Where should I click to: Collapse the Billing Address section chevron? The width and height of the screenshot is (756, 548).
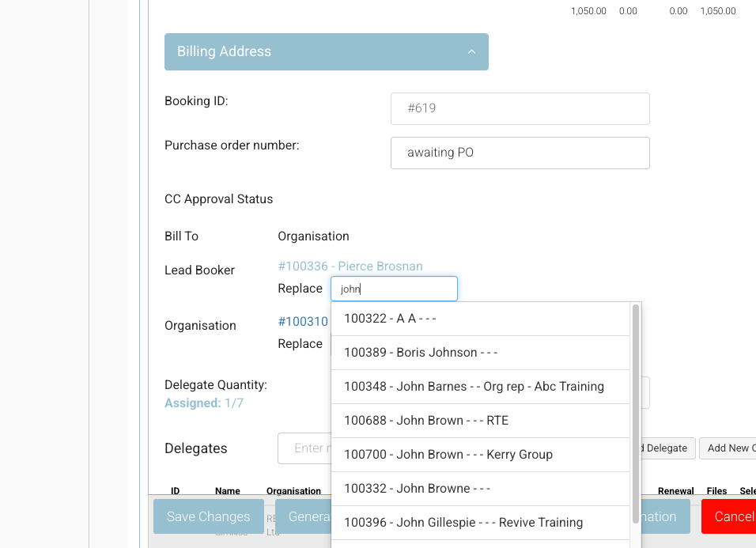pos(471,51)
